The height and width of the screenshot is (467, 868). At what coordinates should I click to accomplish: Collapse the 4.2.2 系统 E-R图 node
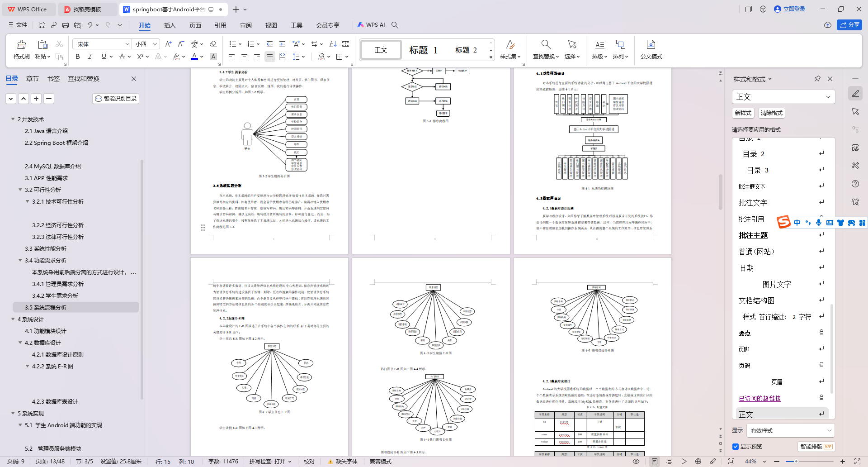coord(27,366)
